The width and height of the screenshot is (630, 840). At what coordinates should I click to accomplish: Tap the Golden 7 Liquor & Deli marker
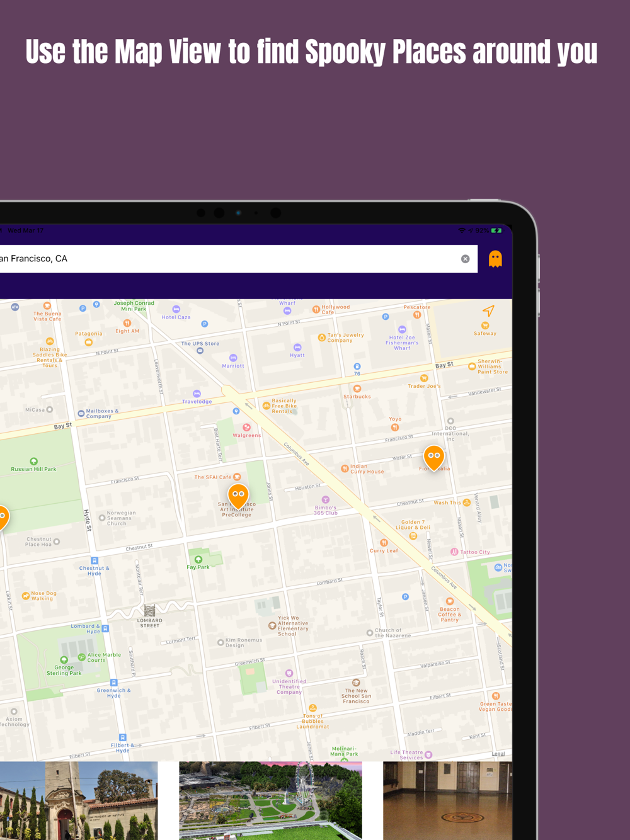point(413,536)
